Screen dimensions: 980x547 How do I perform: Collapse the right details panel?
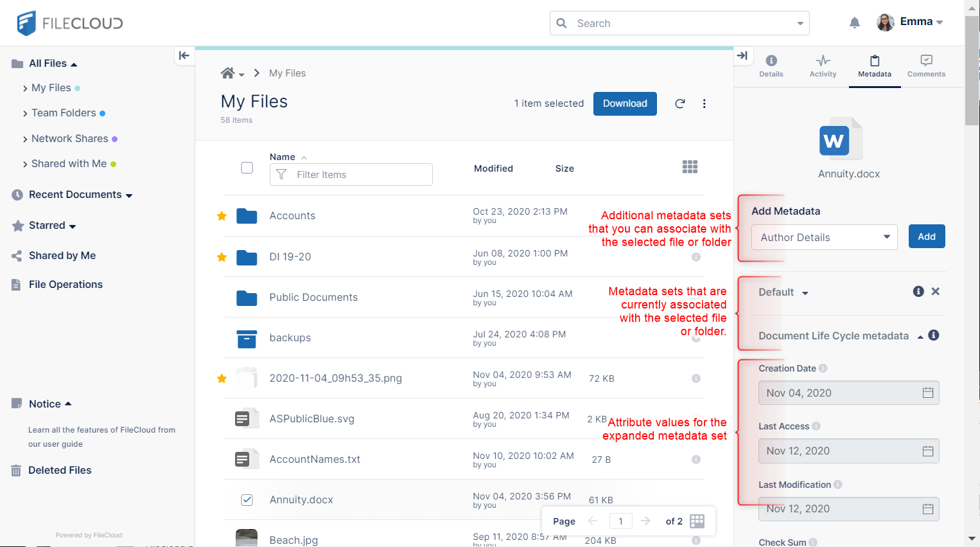(x=742, y=55)
